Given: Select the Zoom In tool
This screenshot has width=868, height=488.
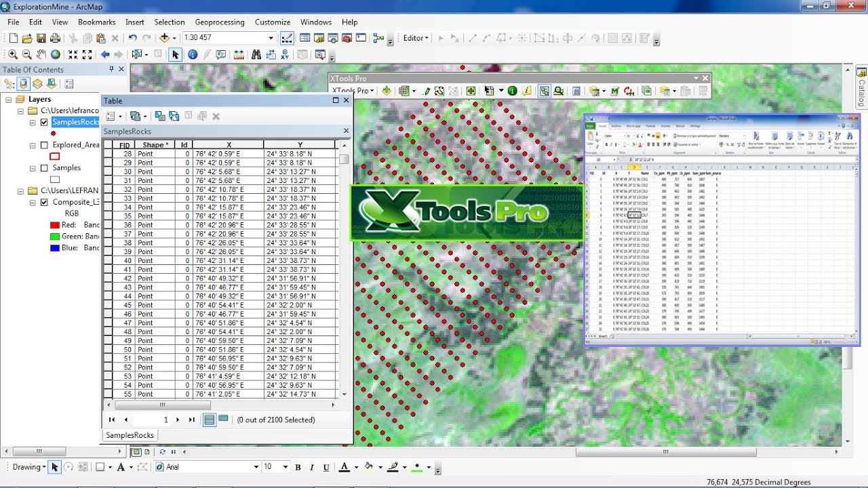Looking at the screenshot, I should pos(13,54).
